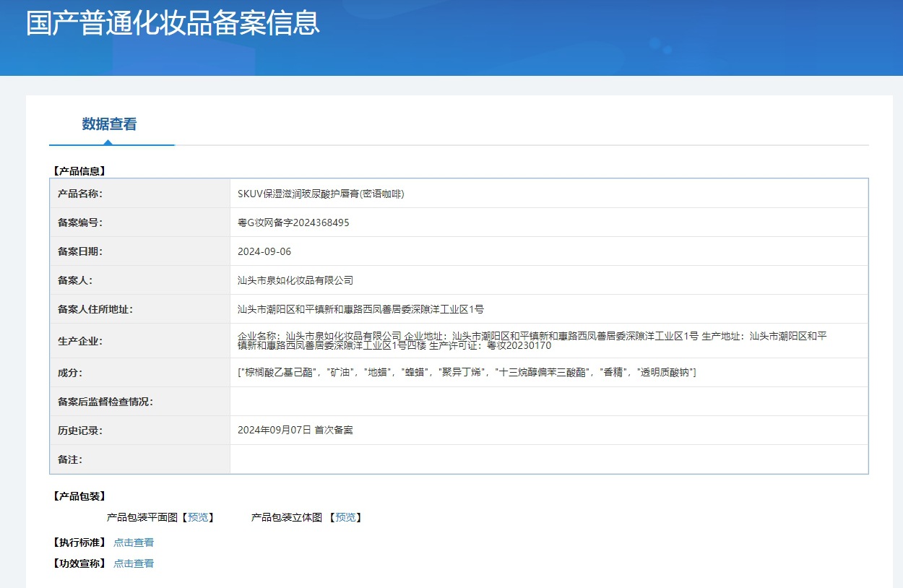The image size is (903, 588).
Task: Click the 【产品信息】 section heading
Action: pyautogui.click(x=79, y=171)
